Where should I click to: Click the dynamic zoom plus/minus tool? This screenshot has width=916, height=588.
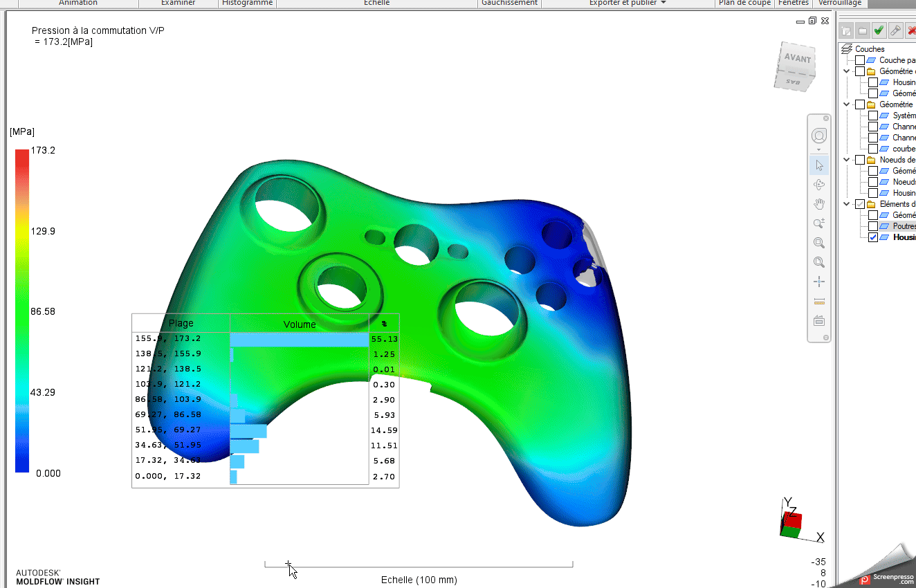click(x=819, y=223)
